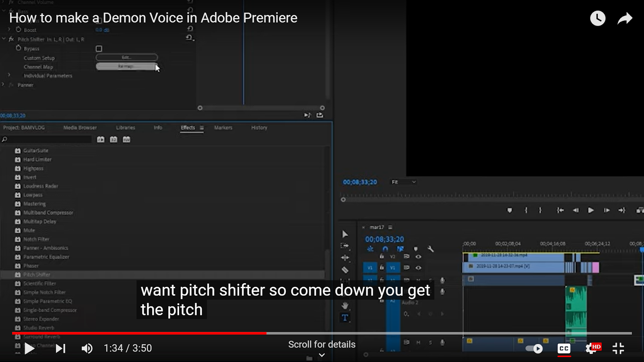Viewport: 644px width, 362px height.
Task: Click Mark Out button in Program Monitor
Action: tap(540, 210)
